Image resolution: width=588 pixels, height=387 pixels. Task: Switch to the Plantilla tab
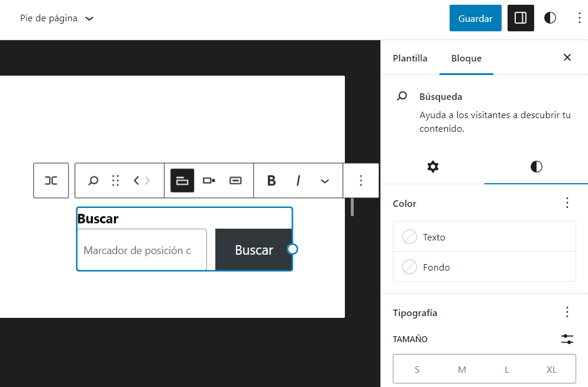pos(410,58)
